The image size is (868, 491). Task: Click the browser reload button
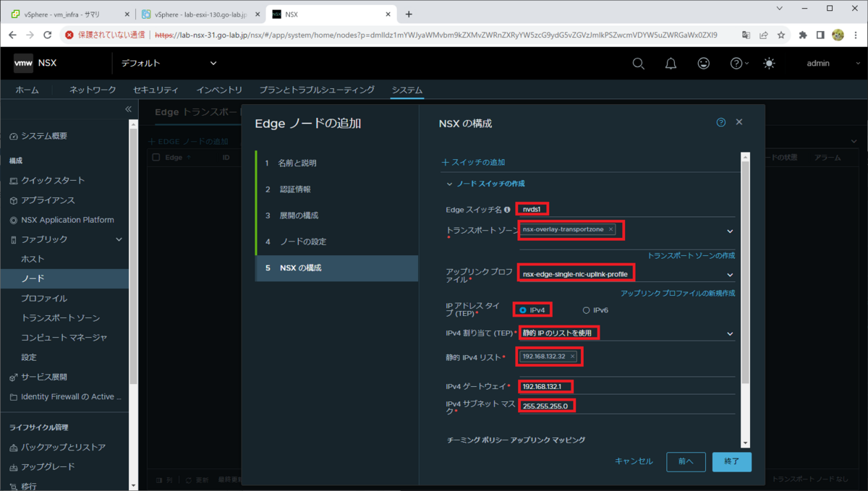(48, 35)
